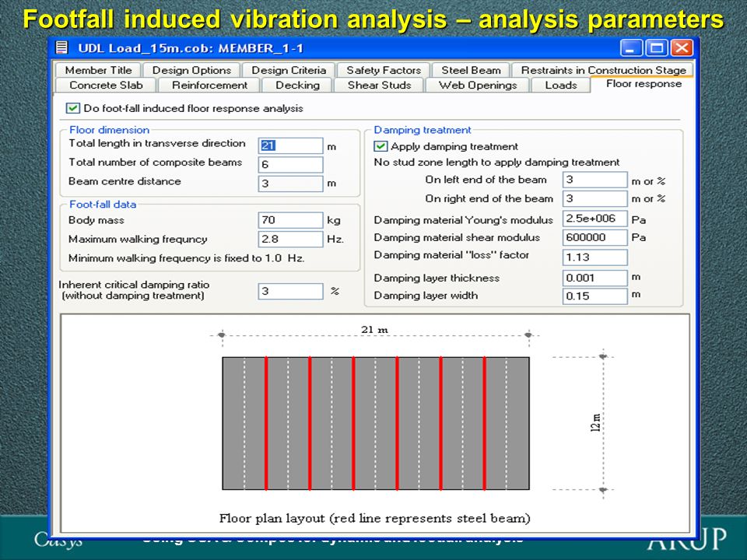Switch to the Concrete Slab tab

[106, 85]
